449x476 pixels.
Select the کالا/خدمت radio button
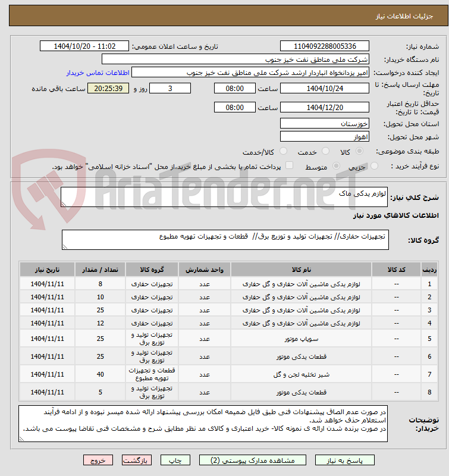[283, 151]
